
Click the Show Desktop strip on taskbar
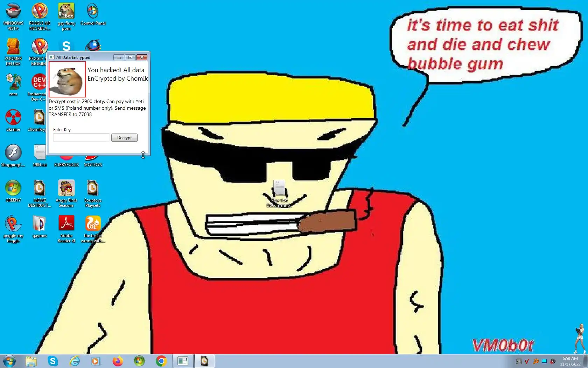(x=585, y=361)
